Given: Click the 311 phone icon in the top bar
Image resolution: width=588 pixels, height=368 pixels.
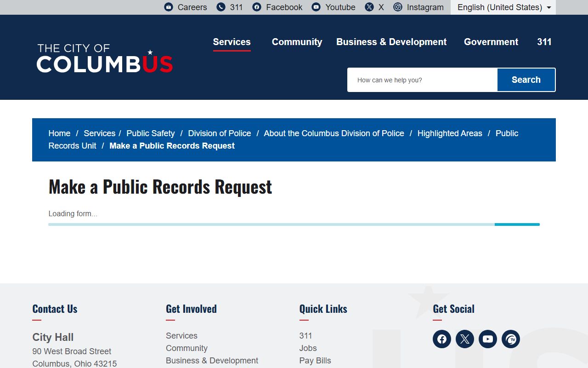Looking at the screenshot, I should pos(221,7).
